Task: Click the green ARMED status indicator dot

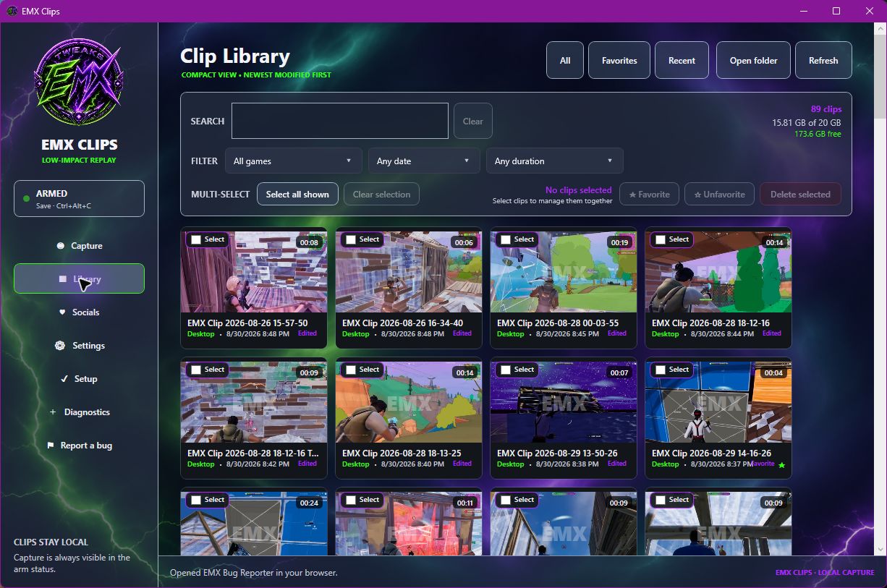Action: tap(27, 198)
